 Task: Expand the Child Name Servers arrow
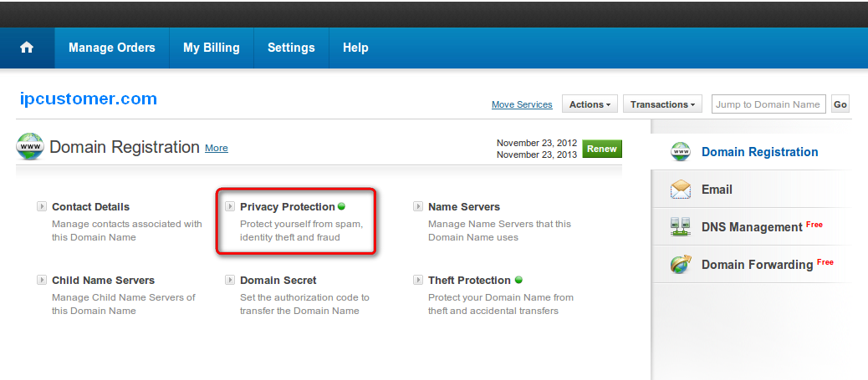pos(42,280)
